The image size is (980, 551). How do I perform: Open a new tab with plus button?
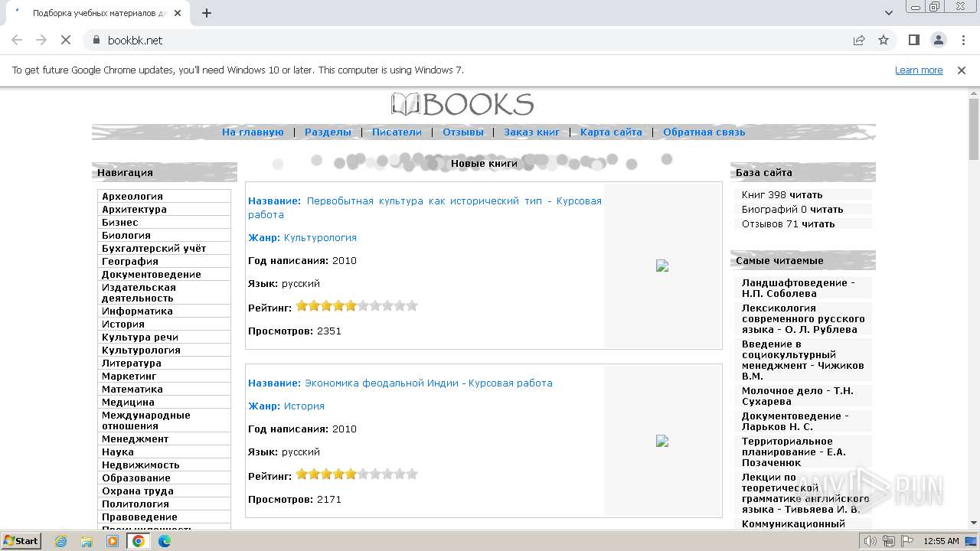(207, 13)
